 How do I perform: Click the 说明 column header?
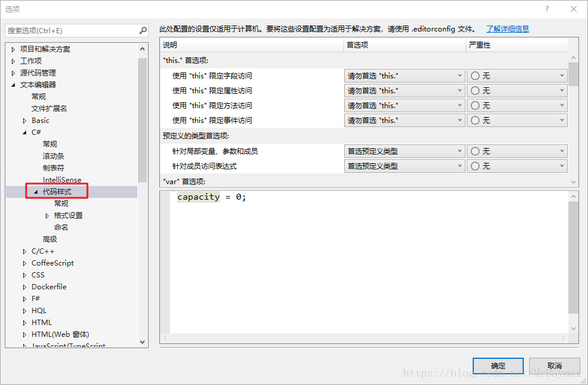(251, 45)
